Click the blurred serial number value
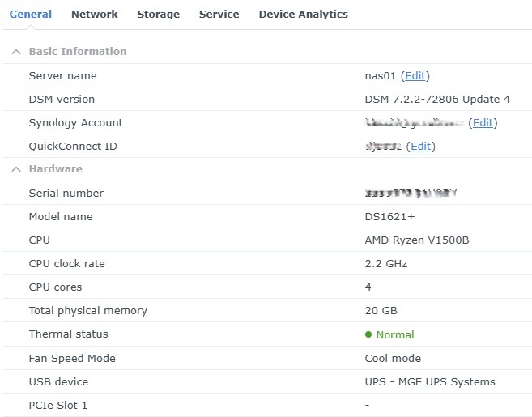The image size is (532, 417). pyautogui.click(x=411, y=194)
